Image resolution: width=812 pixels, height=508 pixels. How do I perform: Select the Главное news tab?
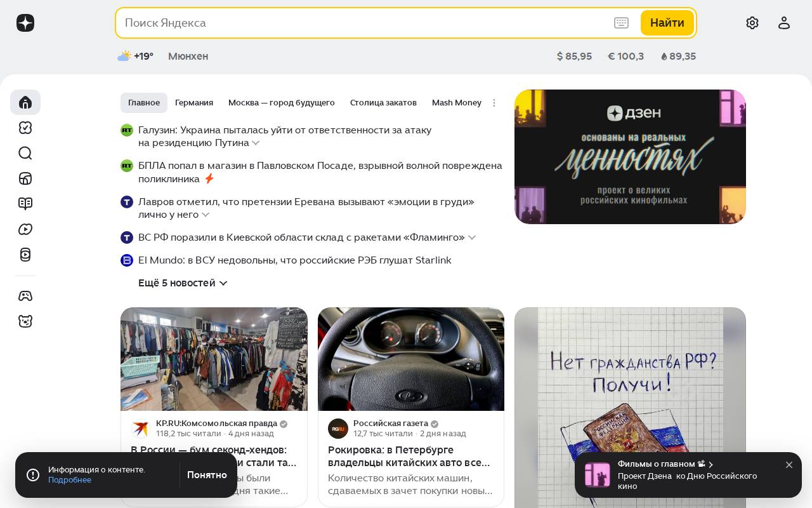tap(144, 103)
